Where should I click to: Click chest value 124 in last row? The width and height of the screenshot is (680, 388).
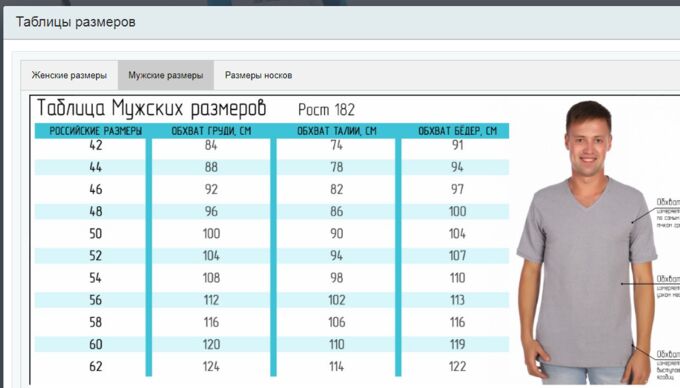coord(211,366)
